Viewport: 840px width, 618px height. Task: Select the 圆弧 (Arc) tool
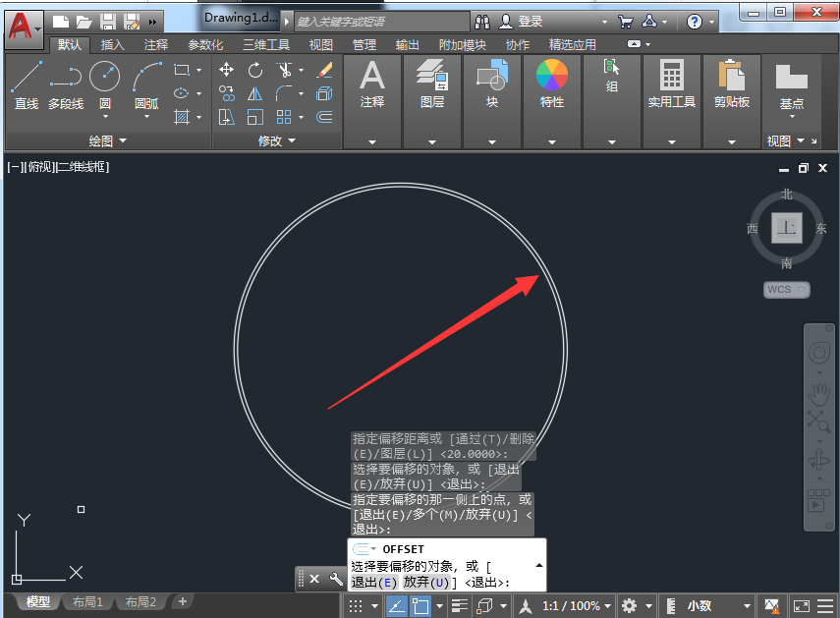click(x=146, y=84)
